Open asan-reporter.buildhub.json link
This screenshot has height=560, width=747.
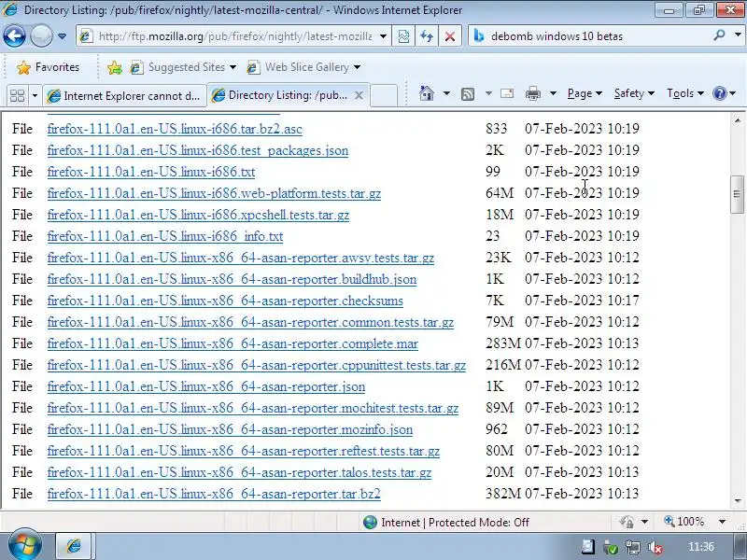tap(232, 279)
